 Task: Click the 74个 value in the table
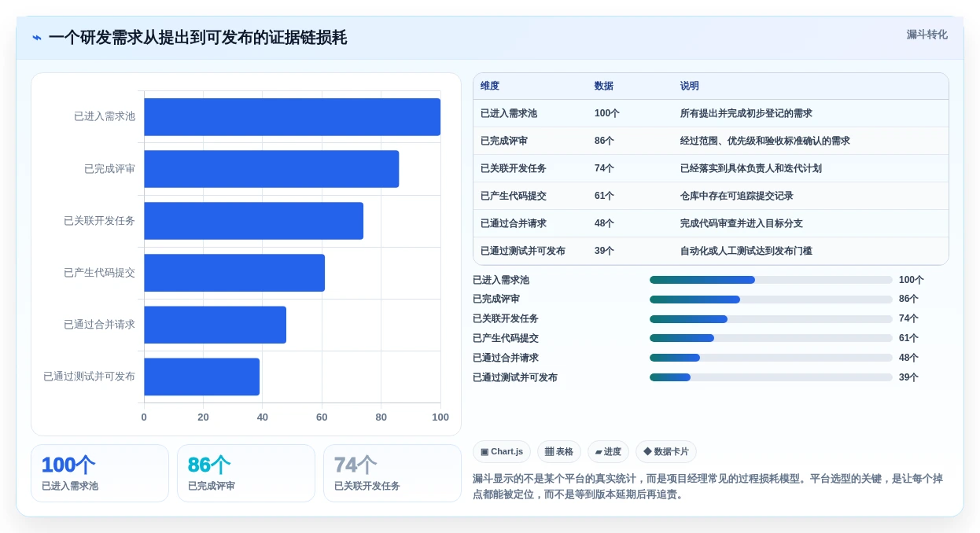tap(604, 168)
